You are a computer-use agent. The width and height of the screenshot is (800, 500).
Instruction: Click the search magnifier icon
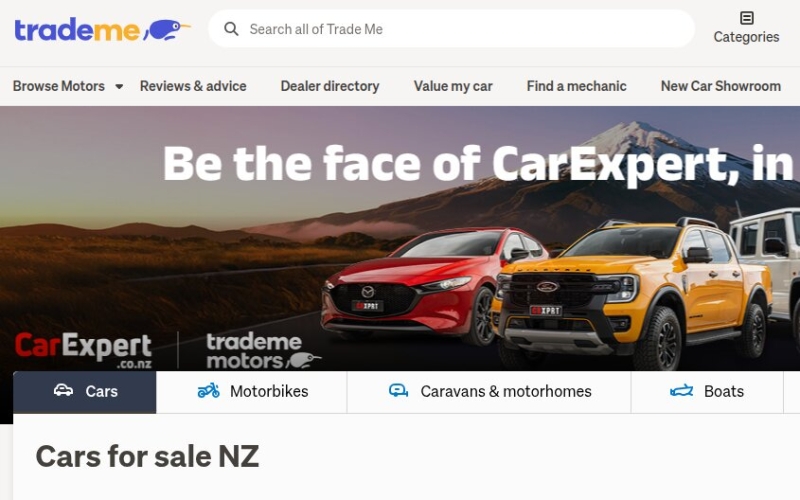tap(231, 29)
